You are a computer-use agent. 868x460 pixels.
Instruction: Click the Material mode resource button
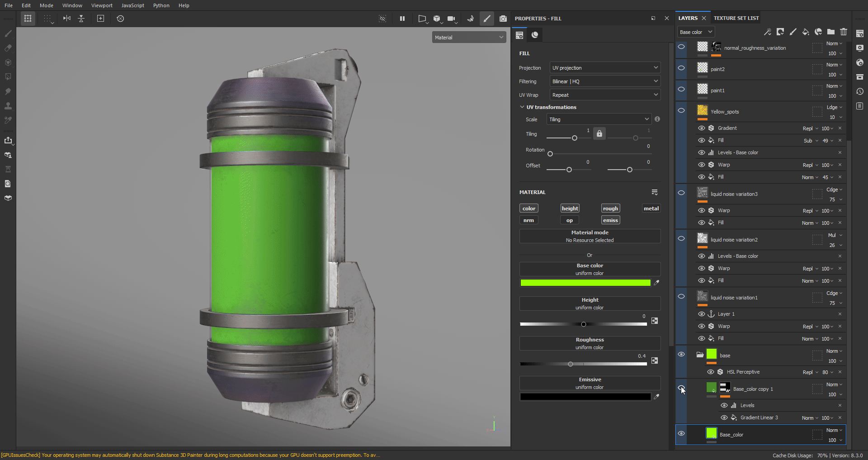pos(590,236)
